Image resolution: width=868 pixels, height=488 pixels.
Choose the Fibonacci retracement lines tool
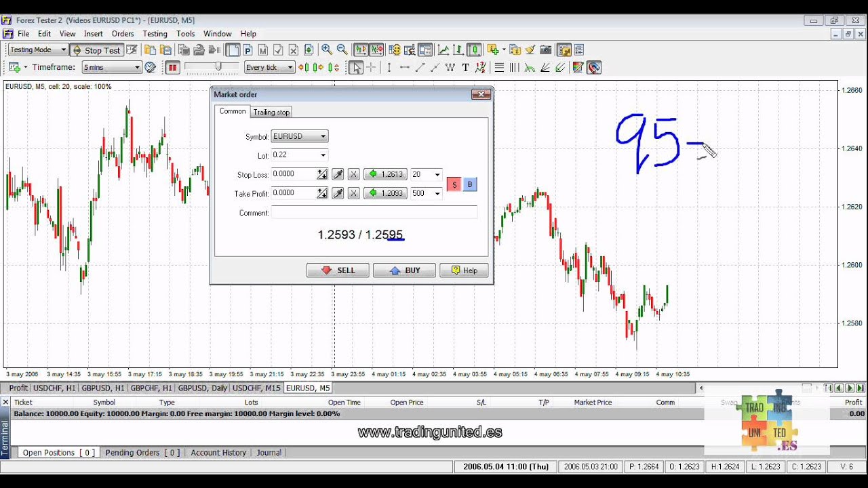pos(499,67)
